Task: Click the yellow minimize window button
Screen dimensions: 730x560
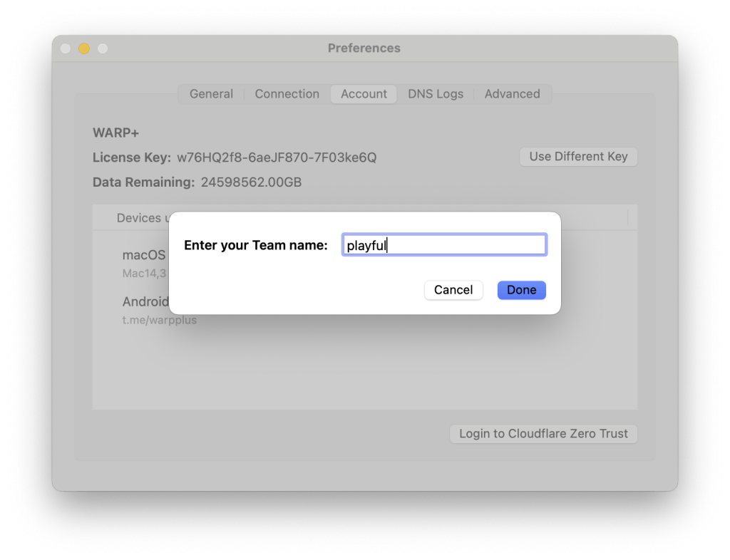Action: [x=84, y=48]
